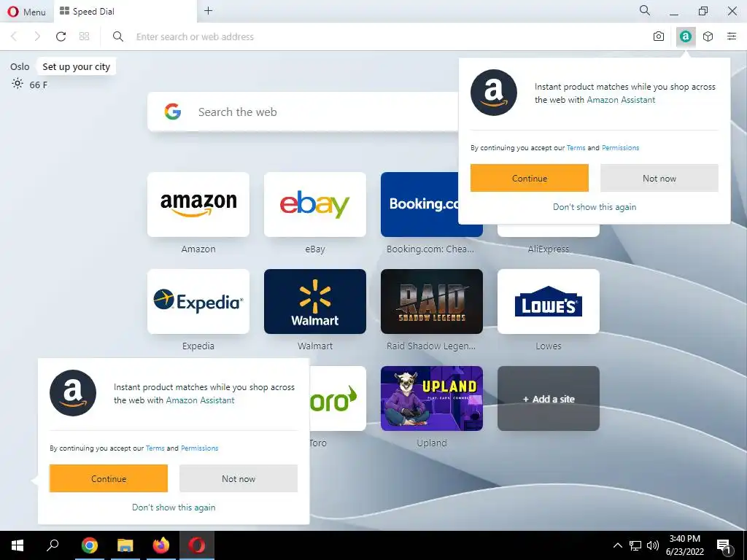
Task: Click Continue in bottom-left Amazon popup
Action: 109,478
